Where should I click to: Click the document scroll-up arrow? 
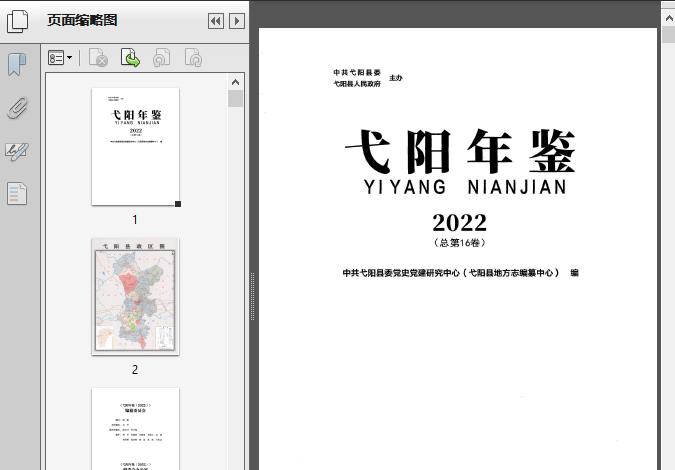coord(669,18)
